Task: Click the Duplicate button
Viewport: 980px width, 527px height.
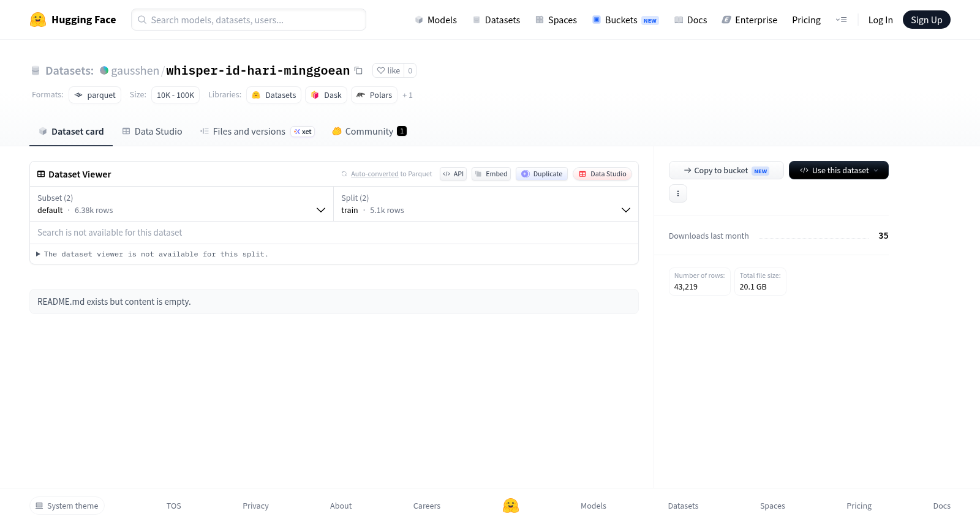Action: coord(541,174)
